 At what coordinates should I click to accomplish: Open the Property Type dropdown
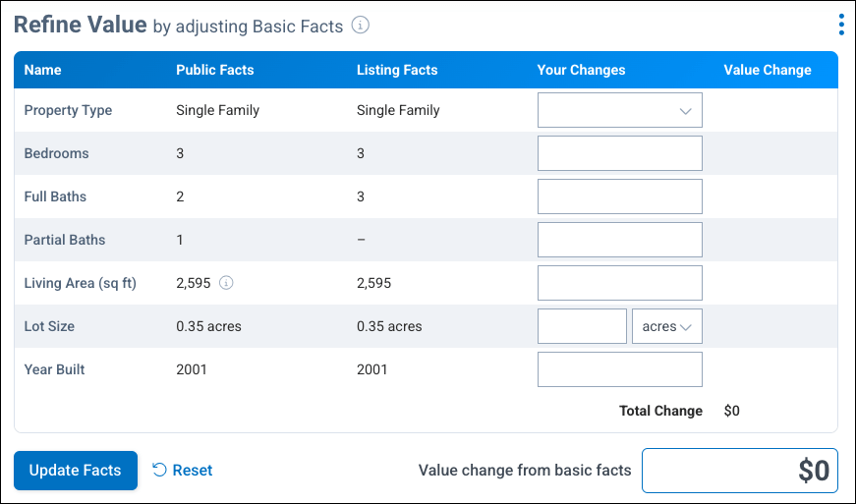click(619, 111)
